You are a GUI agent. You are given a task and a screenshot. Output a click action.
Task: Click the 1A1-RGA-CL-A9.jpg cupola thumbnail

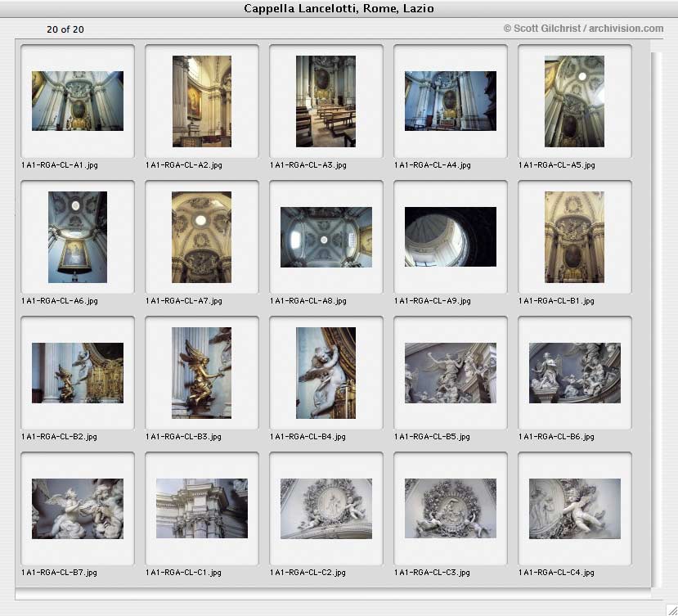click(451, 236)
